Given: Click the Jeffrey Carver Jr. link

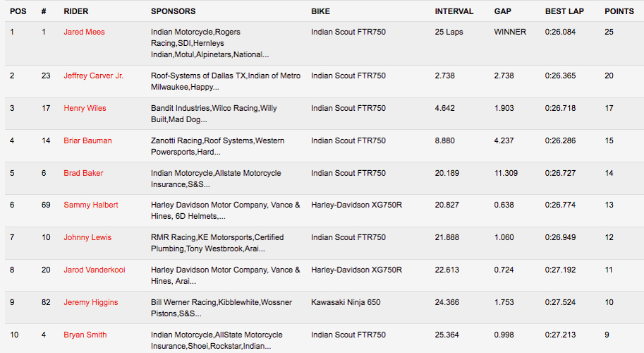Looking at the screenshot, I should [93, 76].
